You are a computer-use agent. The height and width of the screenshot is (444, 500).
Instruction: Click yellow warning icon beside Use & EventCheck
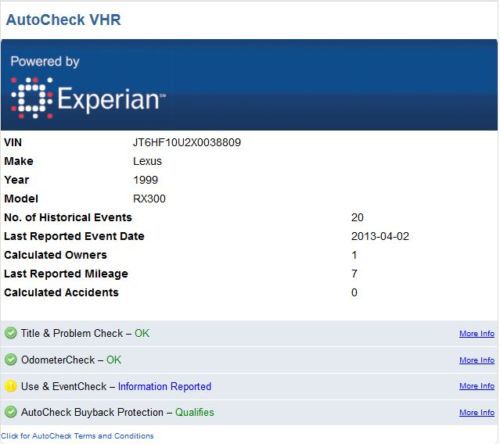(x=11, y=386)
